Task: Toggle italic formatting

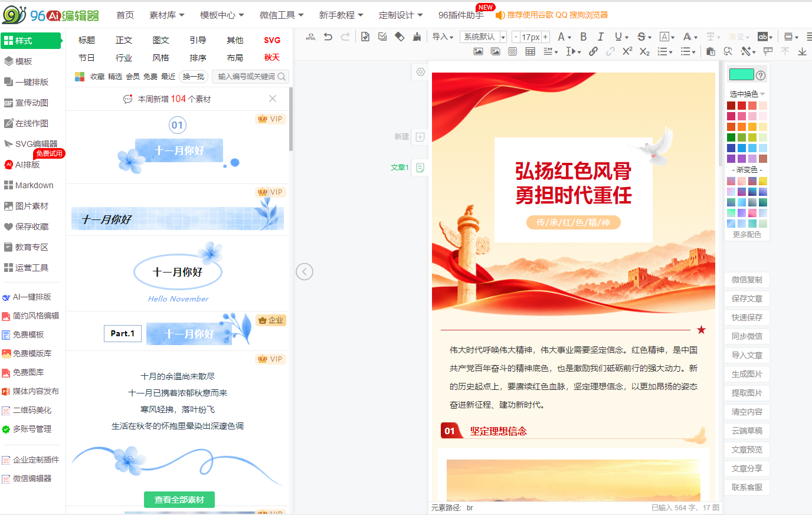Action: 600,37
